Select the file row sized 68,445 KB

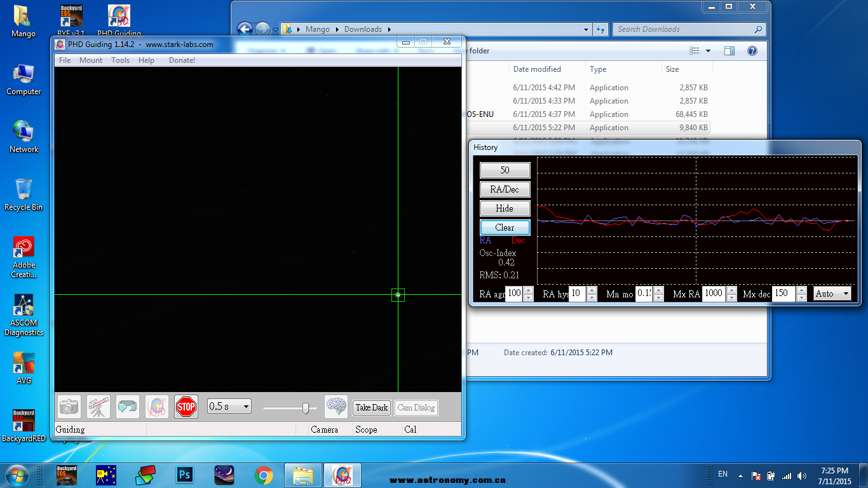pyautogui.click(x=588, y=114)
